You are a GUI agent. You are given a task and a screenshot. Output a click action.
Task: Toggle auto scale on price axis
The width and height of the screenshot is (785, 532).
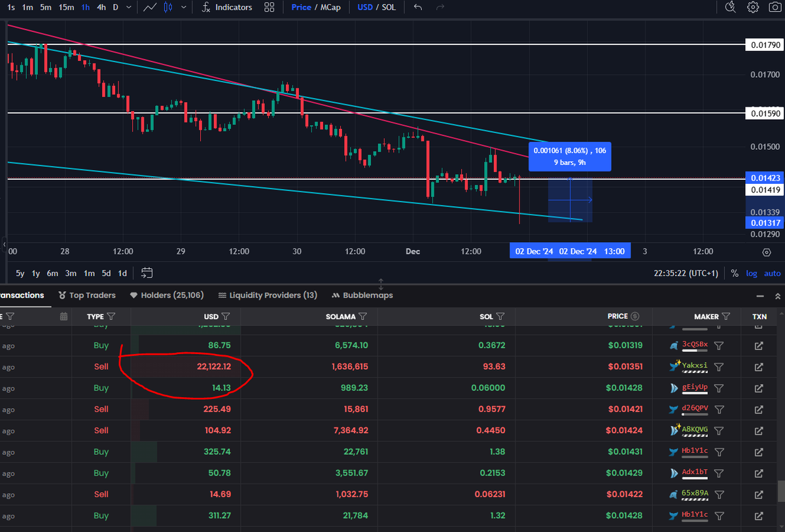[772, 273]
